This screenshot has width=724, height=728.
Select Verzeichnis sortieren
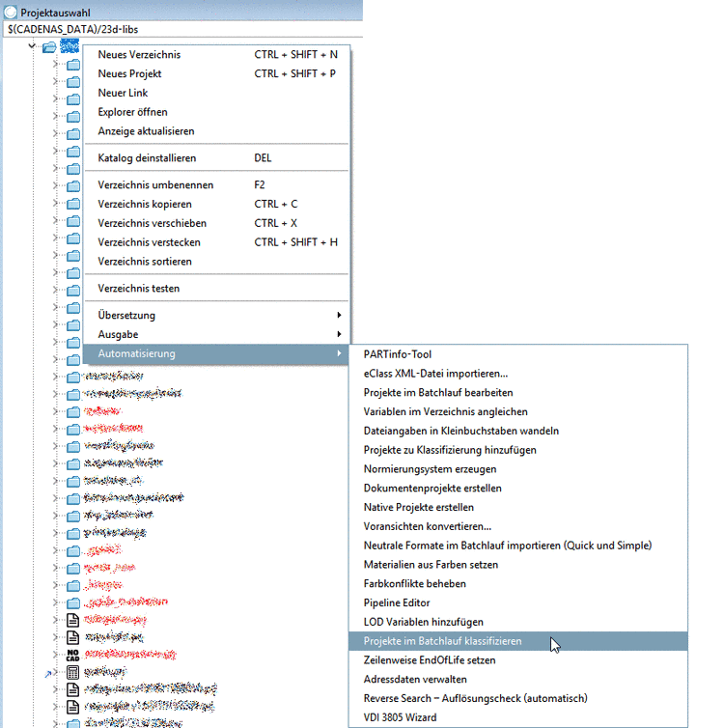pyautogui.click(x=216, y=262)
